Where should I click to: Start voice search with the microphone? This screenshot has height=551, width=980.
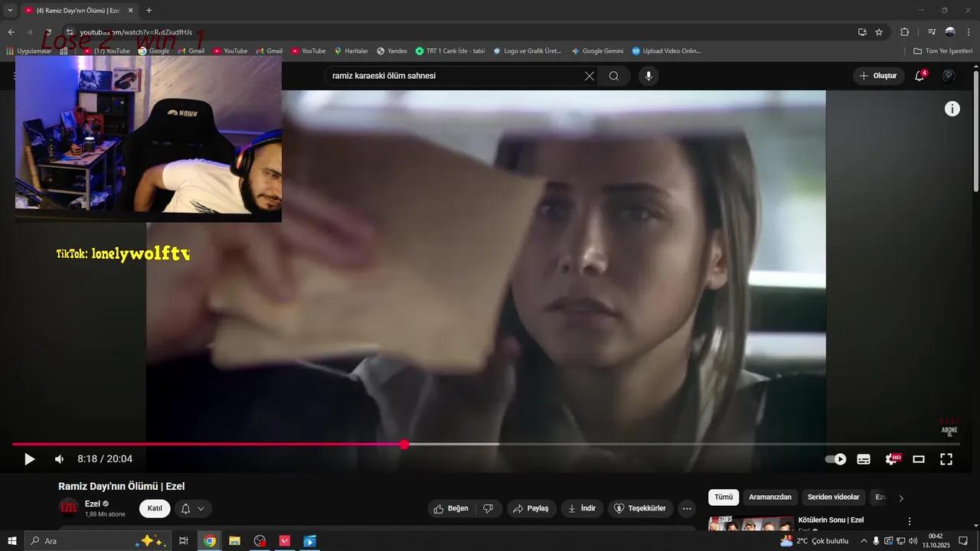coord(648,76)
